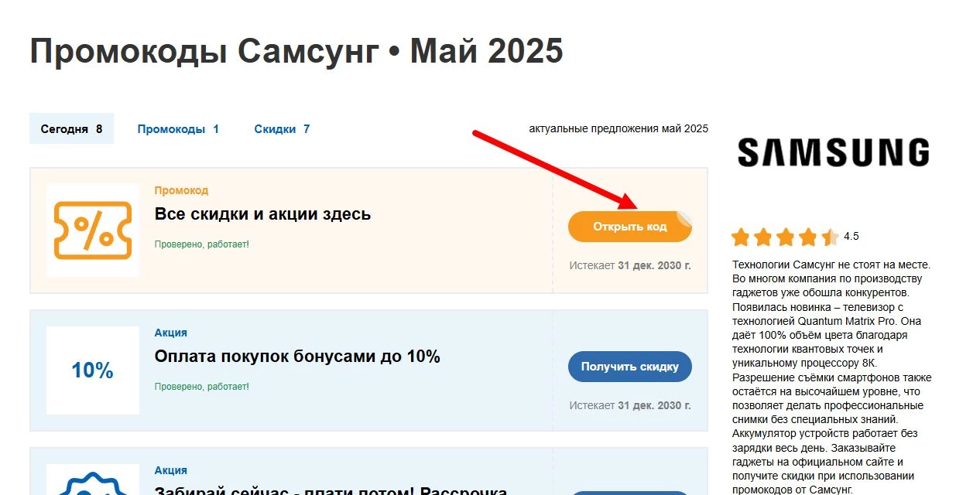Click title Оплата покупок бонусами до 10%
Image resolution: width=980 pixels, height=495 pixels.
(x=296, y=357)
